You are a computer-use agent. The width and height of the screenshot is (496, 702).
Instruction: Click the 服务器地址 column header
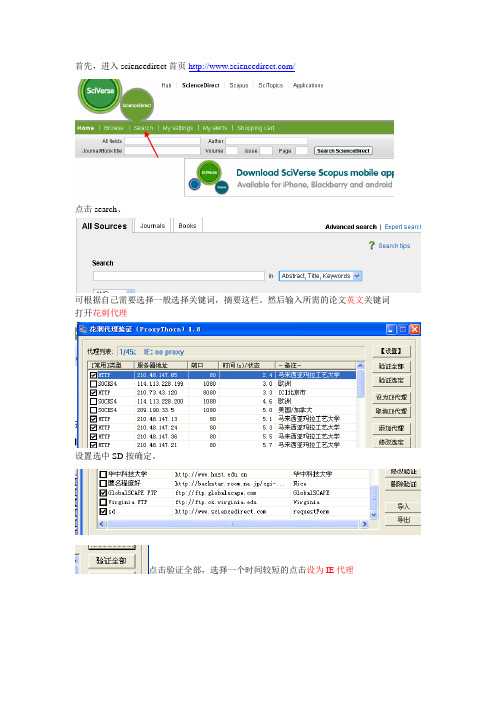[x=161, y=365]
